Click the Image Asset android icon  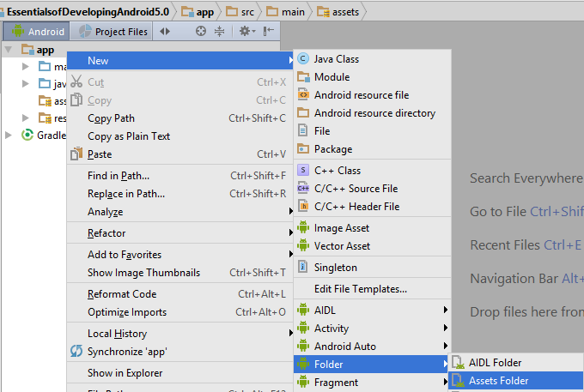[x=303, y=227]
